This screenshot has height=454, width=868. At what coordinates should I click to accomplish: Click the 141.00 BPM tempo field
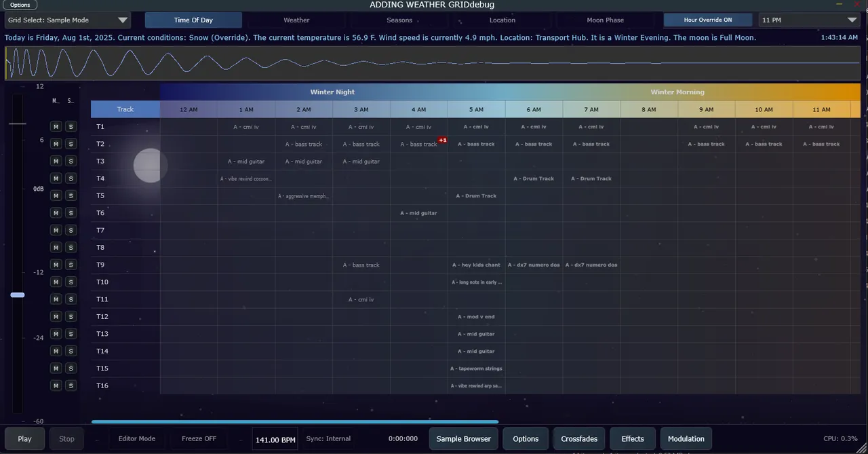(275, 440)
